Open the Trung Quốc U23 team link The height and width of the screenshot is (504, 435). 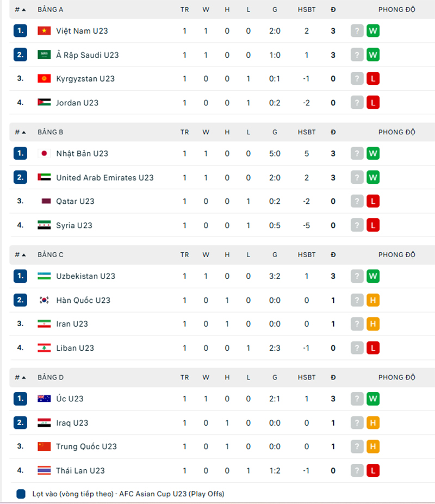point(86,447)
